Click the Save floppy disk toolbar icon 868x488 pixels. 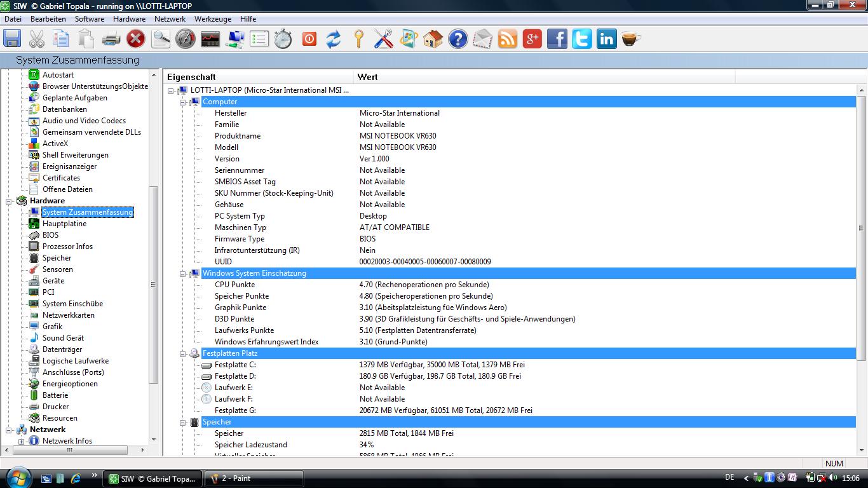(12, 39)
